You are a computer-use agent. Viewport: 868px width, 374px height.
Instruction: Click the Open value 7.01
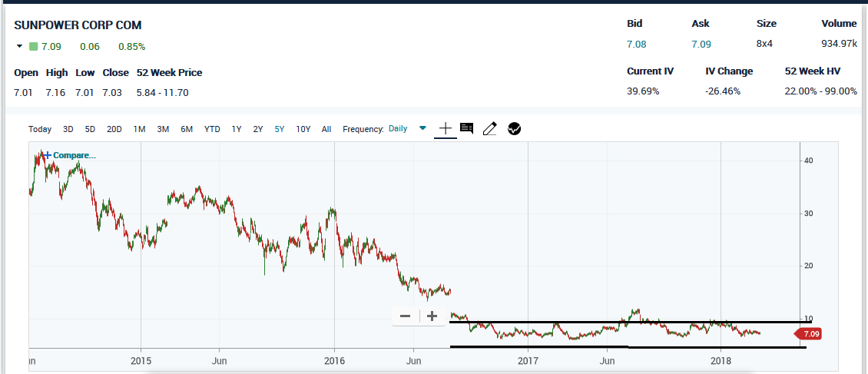23,92
